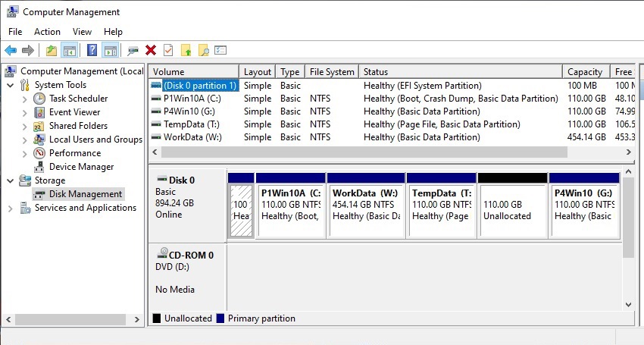Toggle Show/Hide Console Tree toolbar icon
Image resolution: width=644 pixels, height=345 pixels.
[70, 51]
